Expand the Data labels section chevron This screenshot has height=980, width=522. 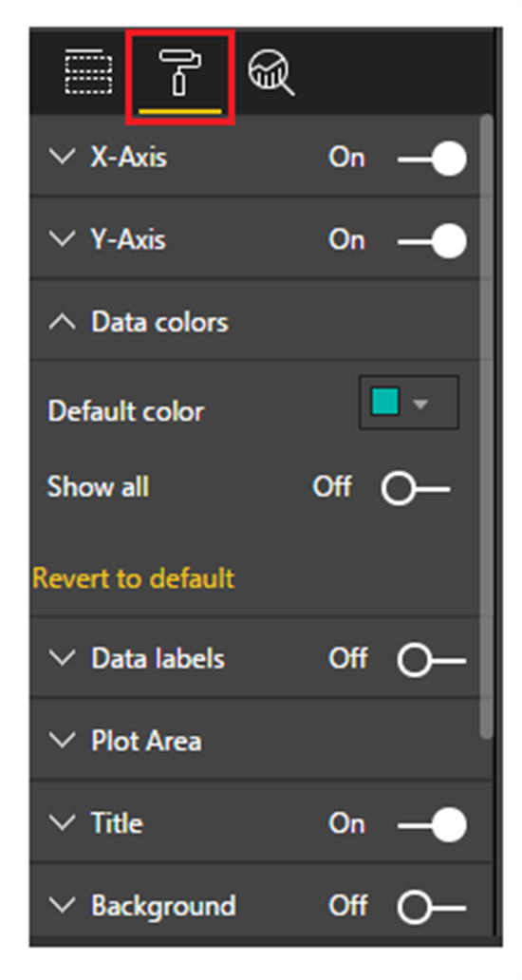click(63, 658)
